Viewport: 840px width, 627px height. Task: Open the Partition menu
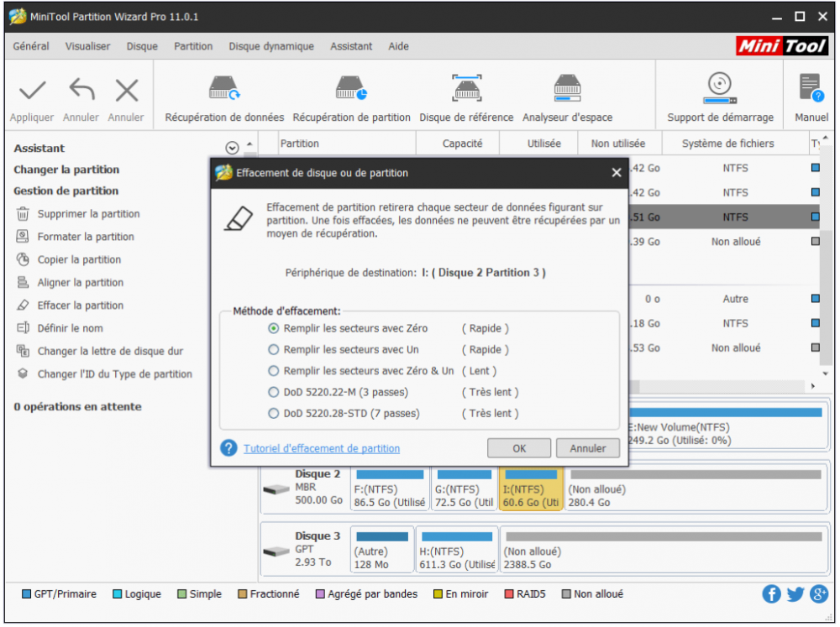pos(193,46)
